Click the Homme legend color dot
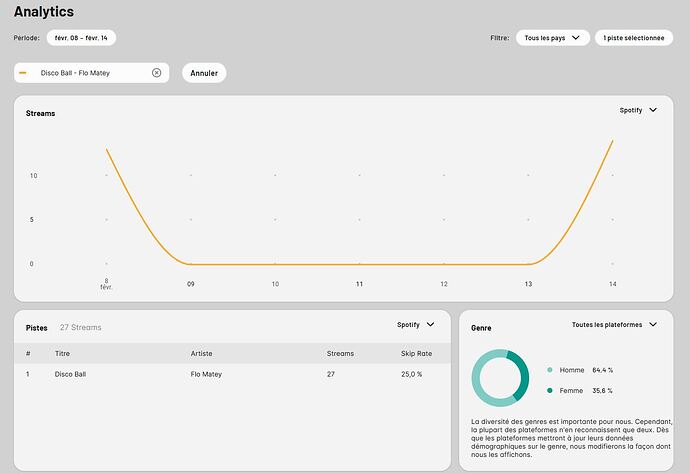 click(x=550, y=370)
